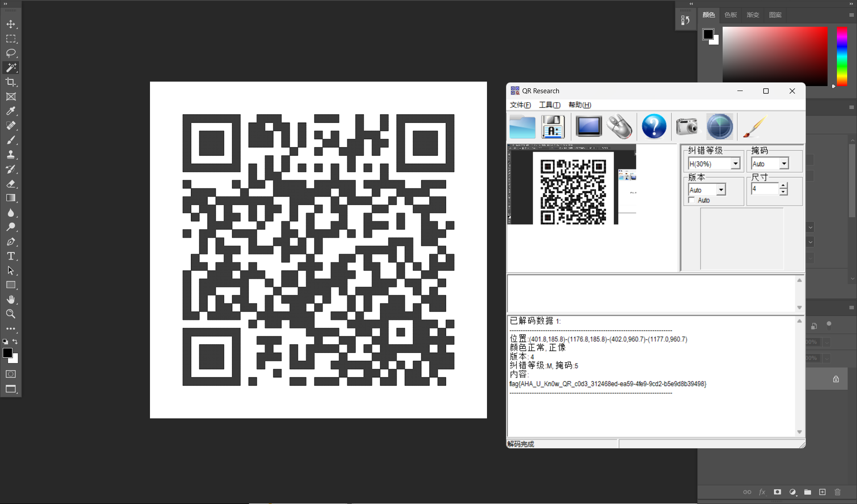
Task: Click the rainbow hue slider strip
Action: click(x=842, y=56)
